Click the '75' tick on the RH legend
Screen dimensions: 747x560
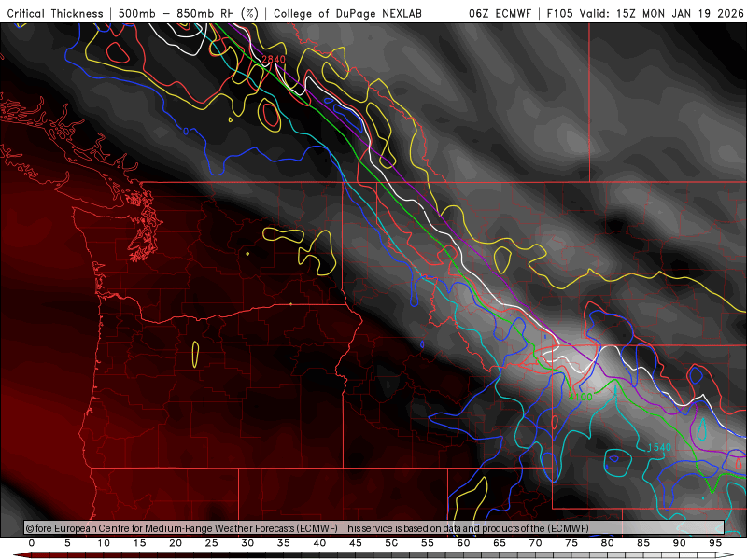(x=571, y=543)
